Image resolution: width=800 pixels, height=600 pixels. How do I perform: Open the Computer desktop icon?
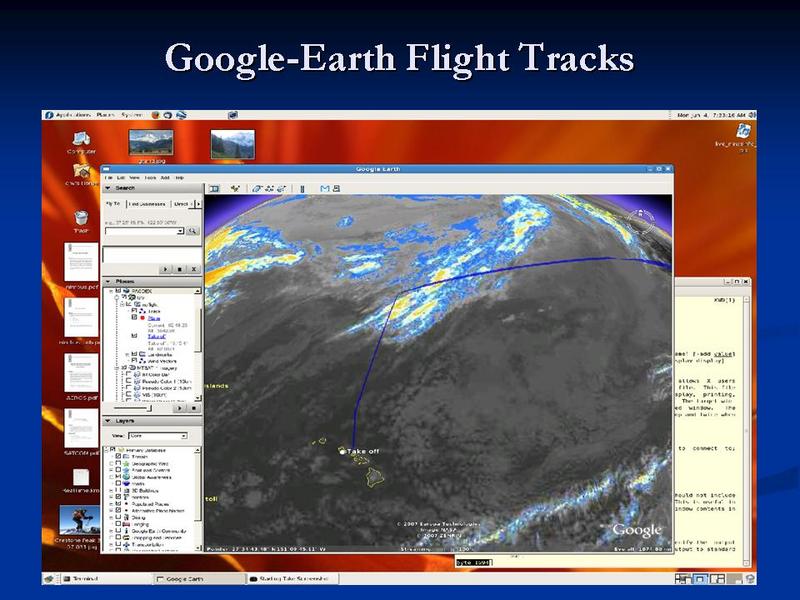81,138
